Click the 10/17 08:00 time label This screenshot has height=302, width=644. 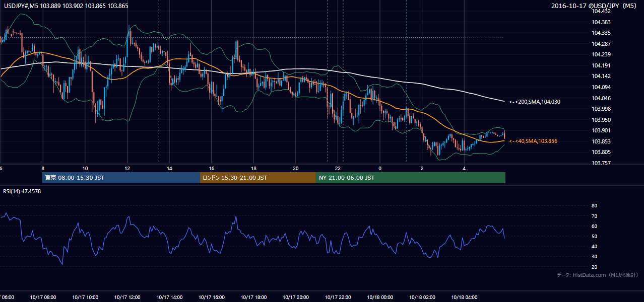(43, 297)
